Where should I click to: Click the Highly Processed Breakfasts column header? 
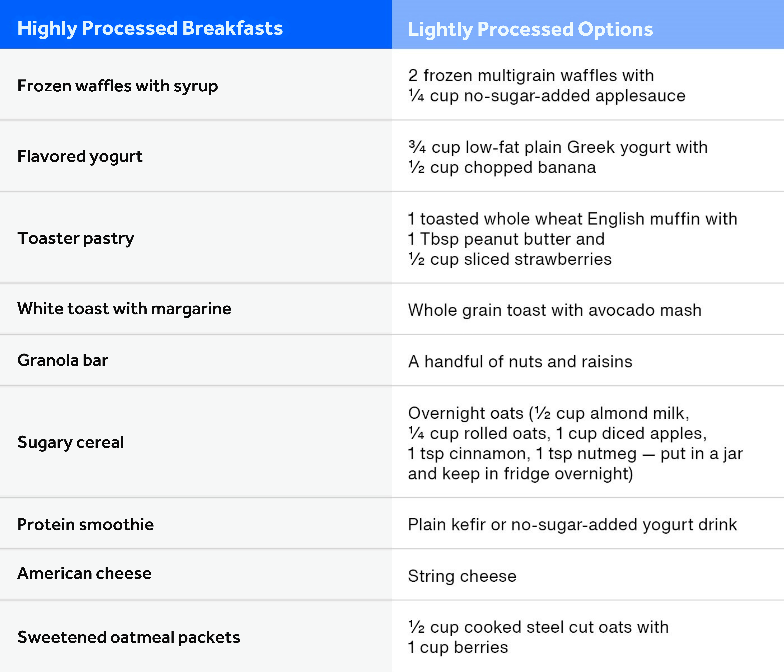tap(150, 28)
